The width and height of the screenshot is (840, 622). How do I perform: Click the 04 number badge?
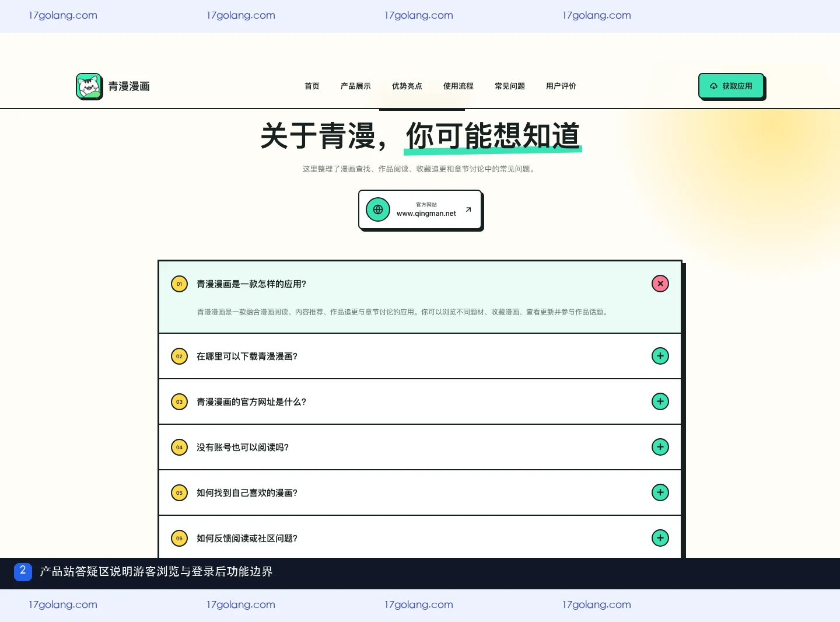tap(179, 448)
